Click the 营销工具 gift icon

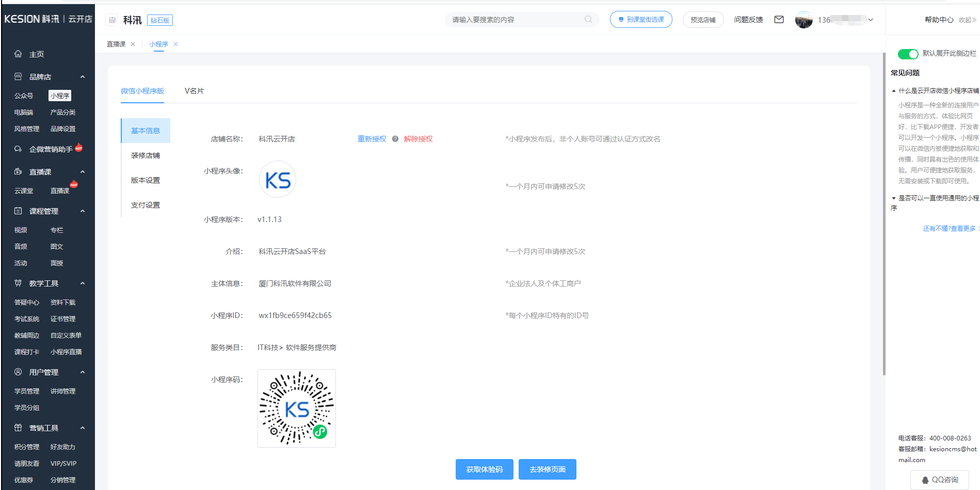coord(18,428)
